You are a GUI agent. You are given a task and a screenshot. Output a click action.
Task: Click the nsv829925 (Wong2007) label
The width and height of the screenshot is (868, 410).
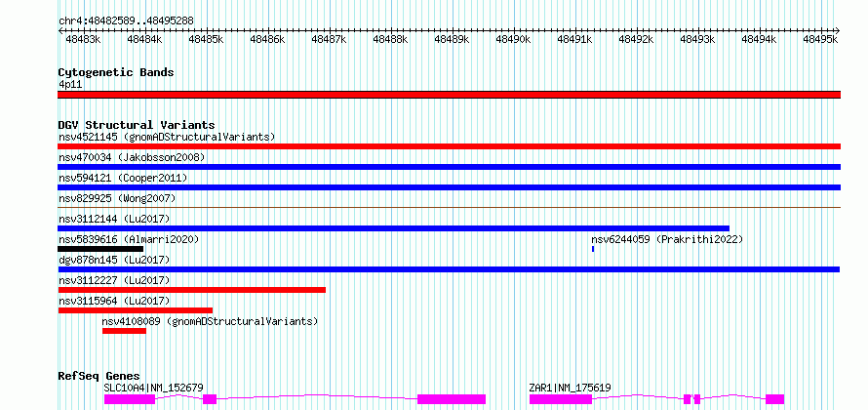coord(117,198)
